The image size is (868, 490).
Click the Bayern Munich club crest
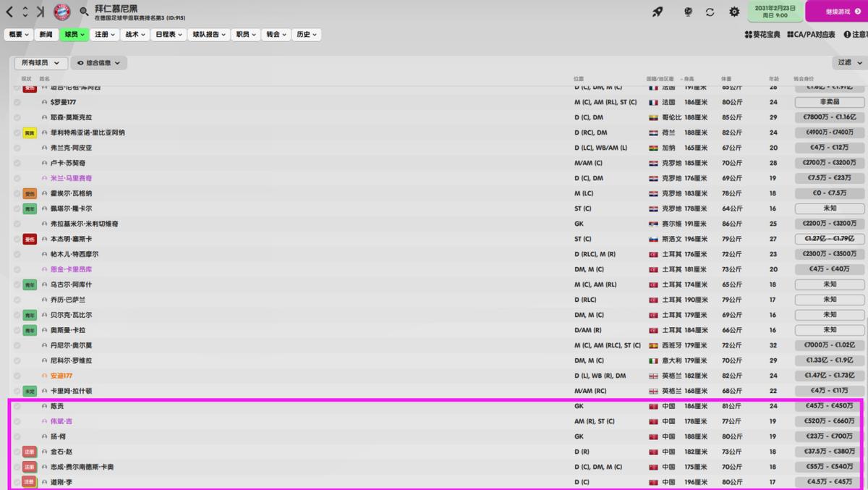click(62, 12)
